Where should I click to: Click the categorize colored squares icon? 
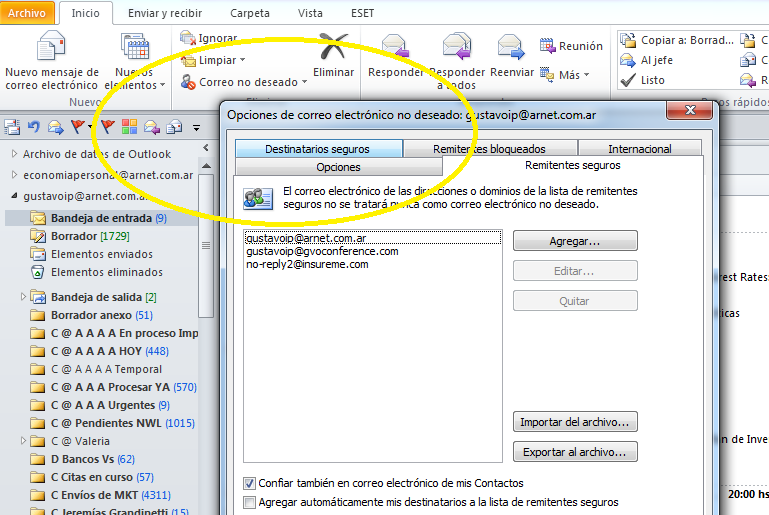[129, 127]
